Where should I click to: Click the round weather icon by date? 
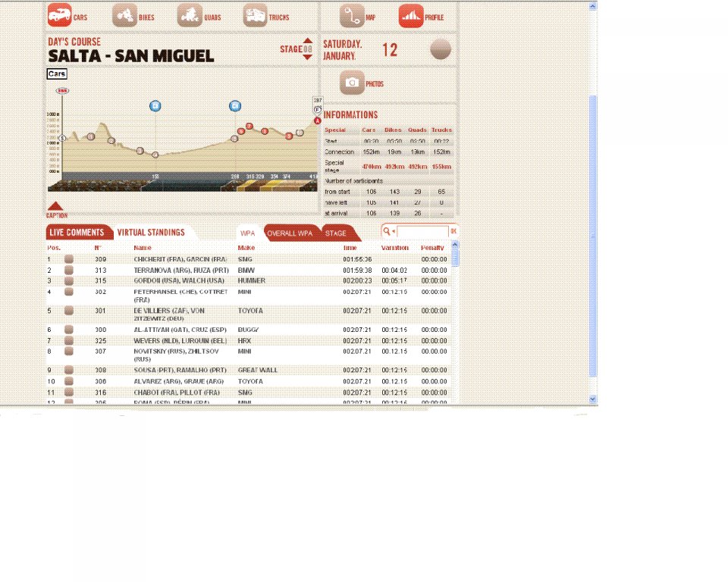click(x=440, y=49)
